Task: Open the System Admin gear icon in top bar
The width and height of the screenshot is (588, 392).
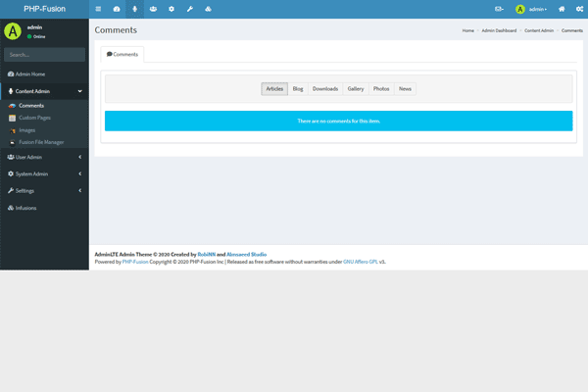Action: (171, 9)
